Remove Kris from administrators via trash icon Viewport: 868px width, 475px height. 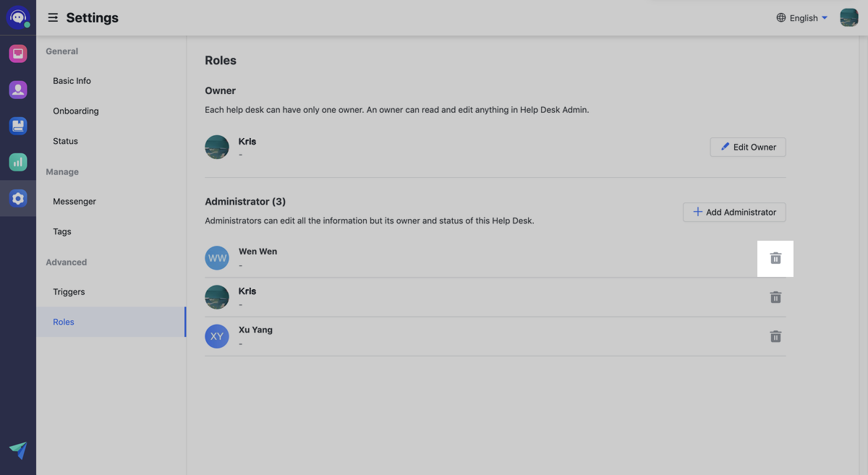click(x=775, y=297)
